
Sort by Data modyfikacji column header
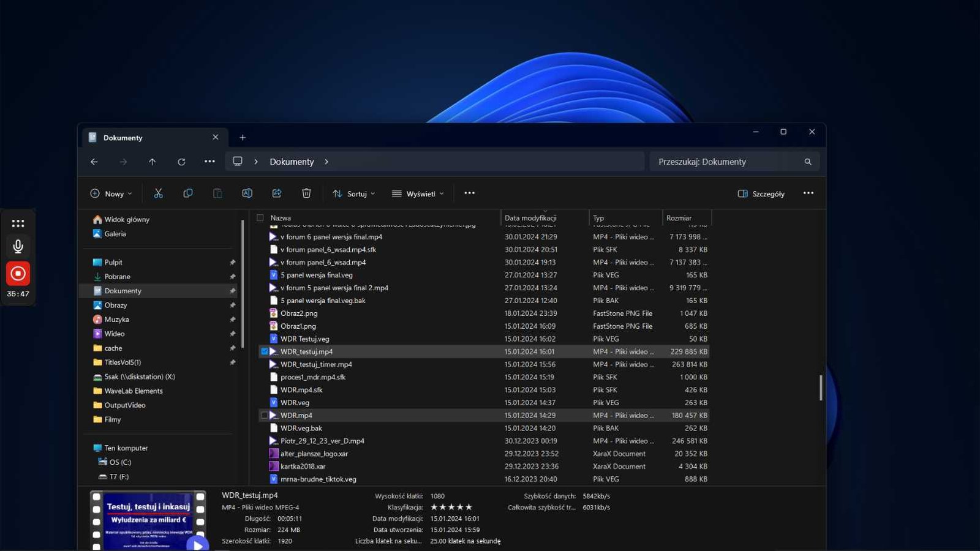(x=530, y=218)
